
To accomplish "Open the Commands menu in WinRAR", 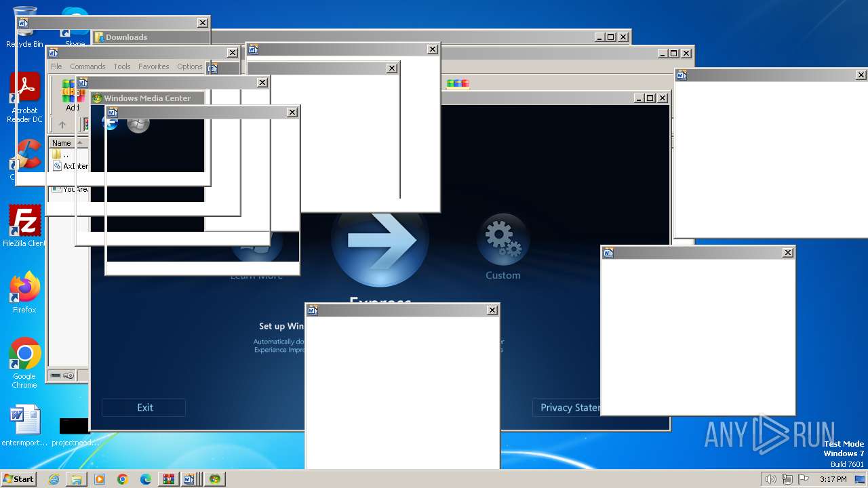I will point(87,66).
